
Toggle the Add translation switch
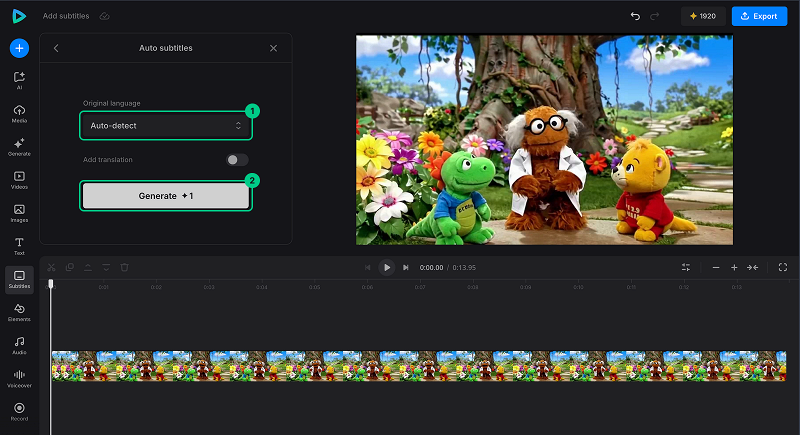point(237,160)
